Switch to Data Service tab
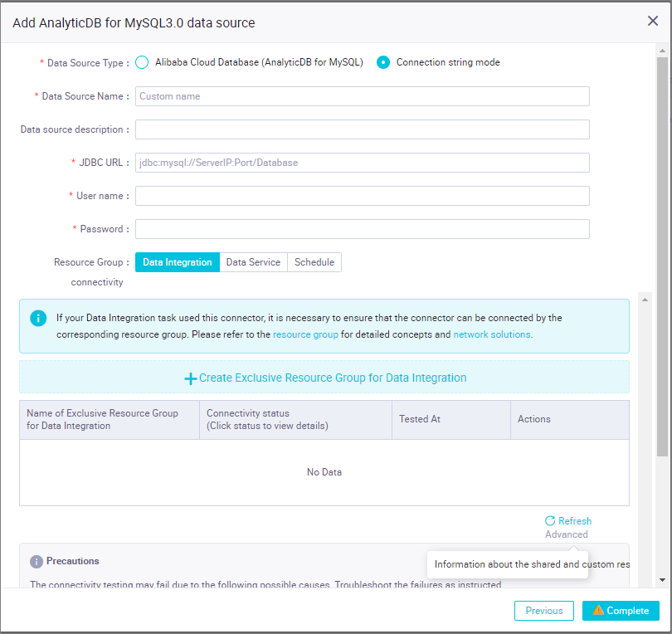The image size is (672, 634). tap(253, 262)
